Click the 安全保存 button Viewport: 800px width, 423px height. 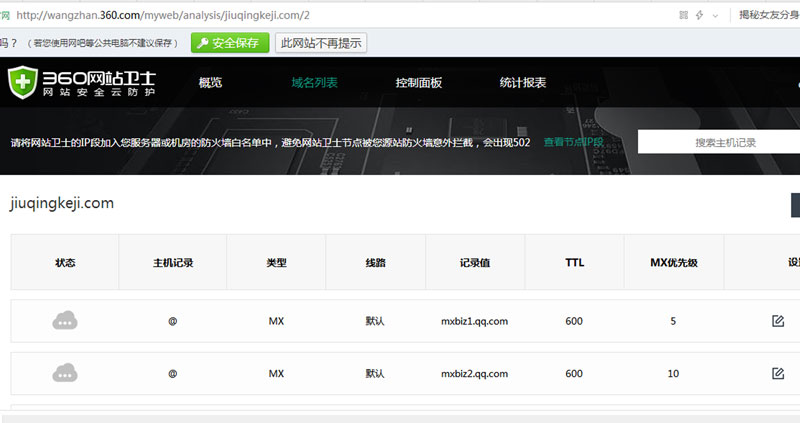(230, 43)
